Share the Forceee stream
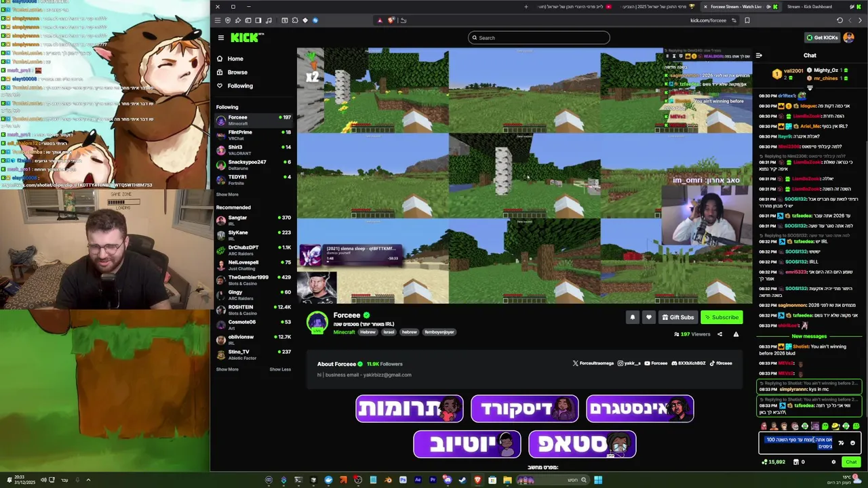Image resolution: width=868 pixels, height=488 pixels. [719, 334]
